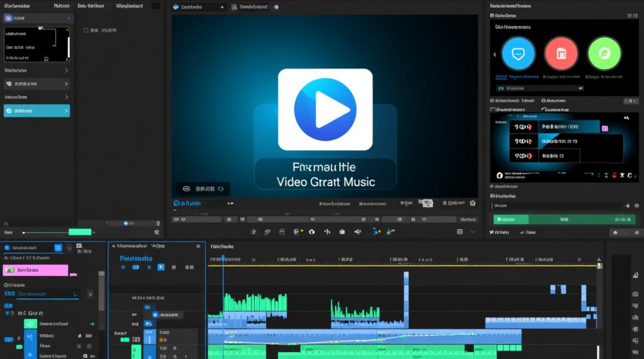Click the blue playhead handle on timeline ruler
Screen dimensions: 644x359
pos(223,258)
